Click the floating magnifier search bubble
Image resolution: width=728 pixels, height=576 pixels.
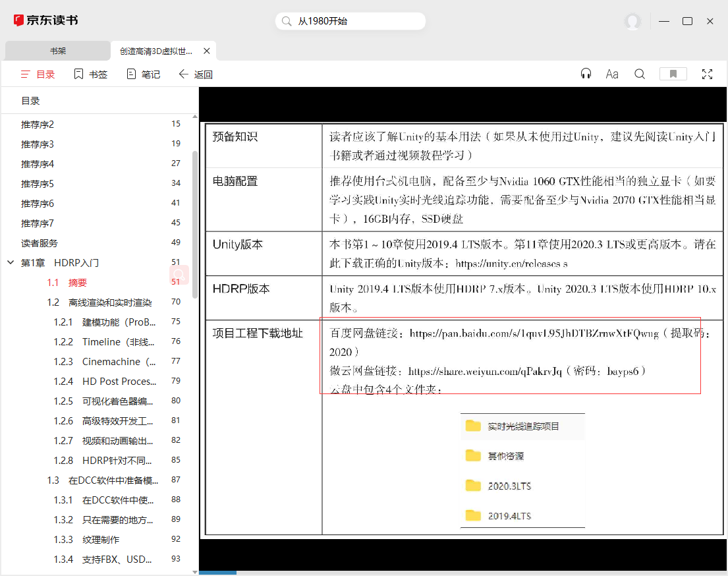[x=179, y=275]
